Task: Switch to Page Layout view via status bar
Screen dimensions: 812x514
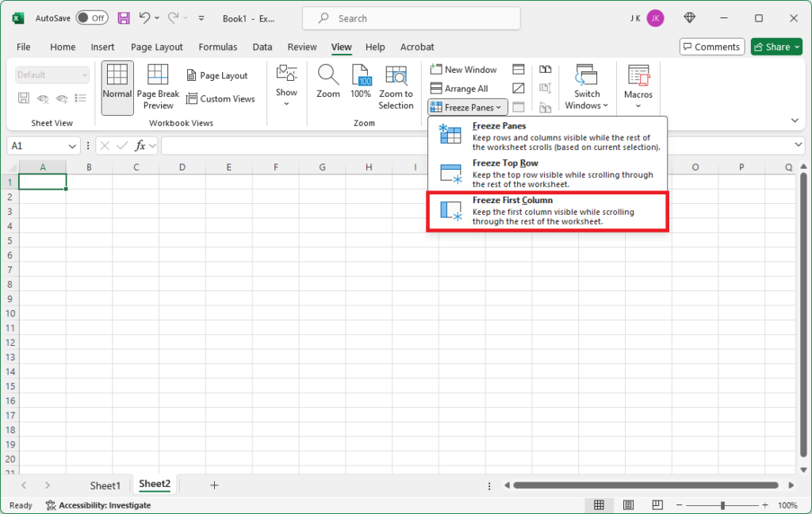Action: pos(628,504)
